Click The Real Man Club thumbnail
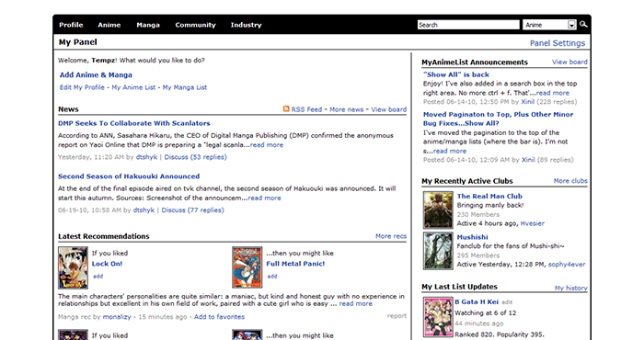 click(x=438, y=210)
